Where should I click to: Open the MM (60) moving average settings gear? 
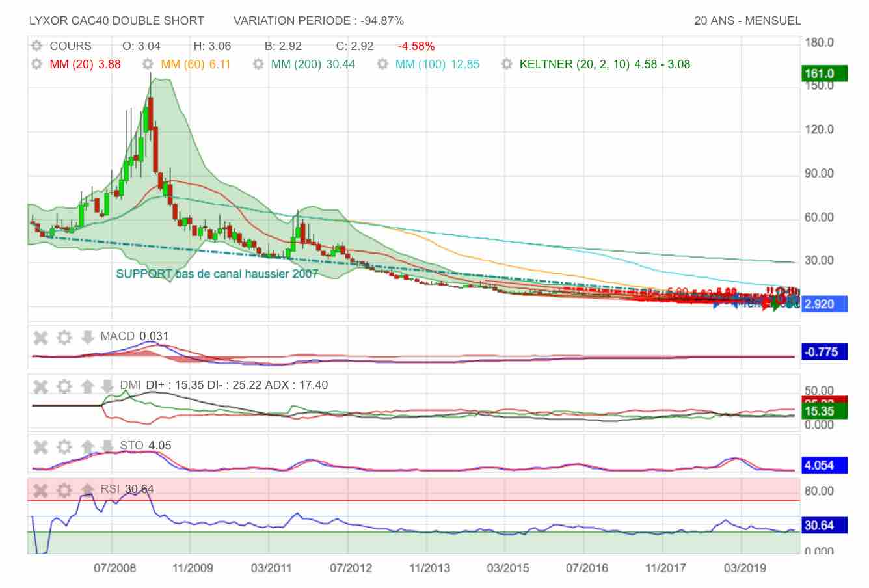(x=148, y=64)
